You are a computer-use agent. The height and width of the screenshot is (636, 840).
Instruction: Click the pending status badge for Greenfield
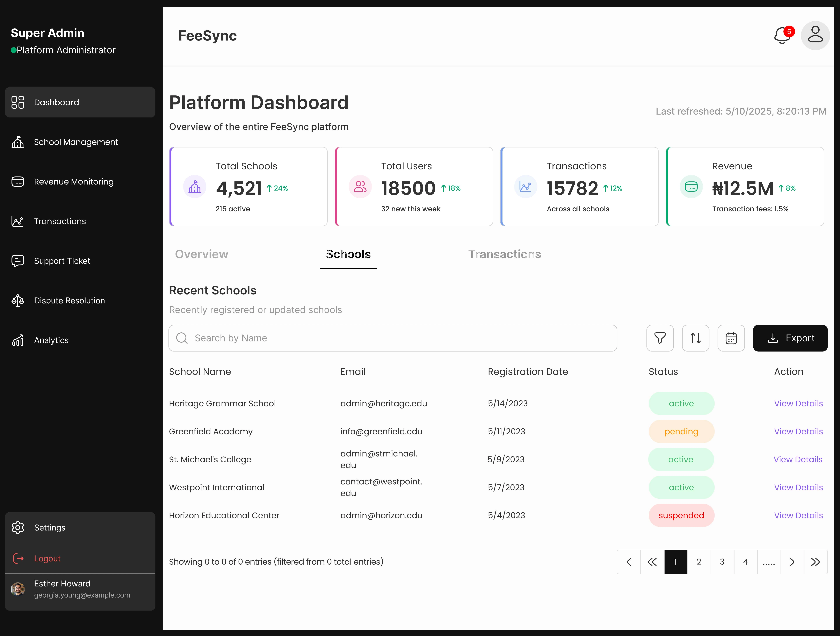tap(681, 431)
